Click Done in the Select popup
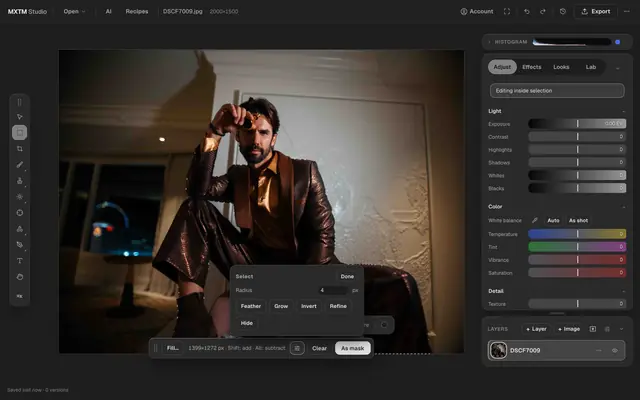The height and width of the screenshot is (400, 640). click(347, 276)
